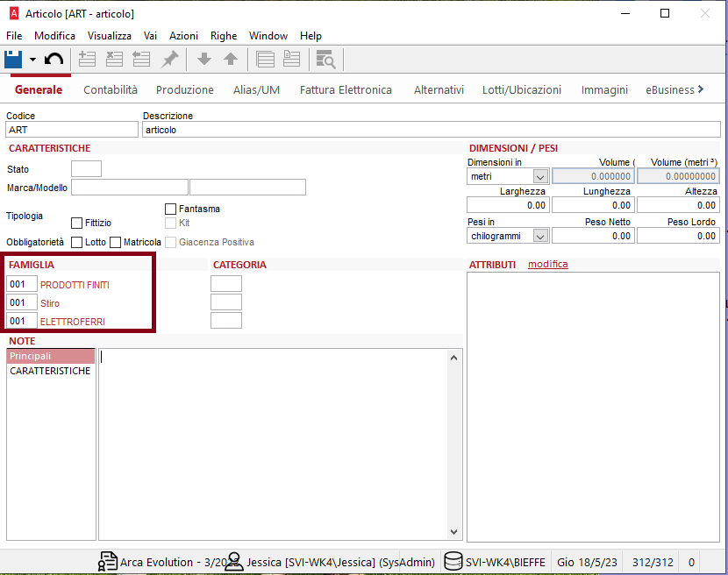This screenshot has width=728, height=575.
Task: Open the Azioni menu
Action: [183, 36]
